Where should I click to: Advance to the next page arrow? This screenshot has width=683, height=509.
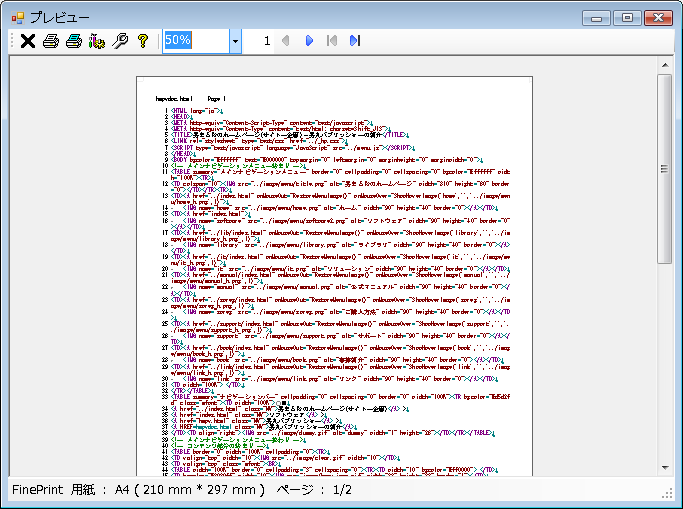pos(309,41)
